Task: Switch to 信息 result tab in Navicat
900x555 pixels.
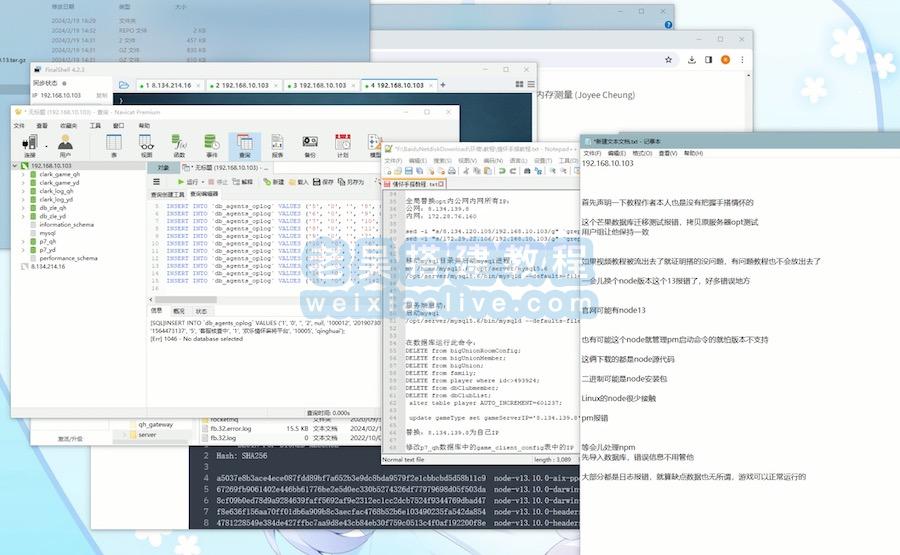Action: 156,311
